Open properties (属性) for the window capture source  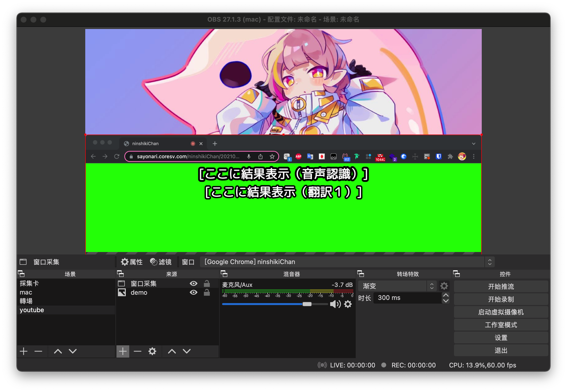coord(131,262)
